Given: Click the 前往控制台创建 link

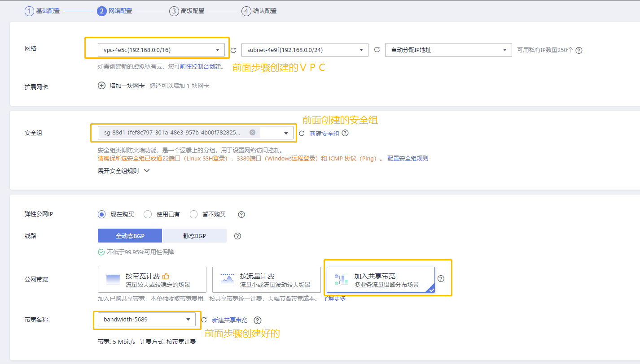Looking at the screenshot, I should click(x=201, y=67).
